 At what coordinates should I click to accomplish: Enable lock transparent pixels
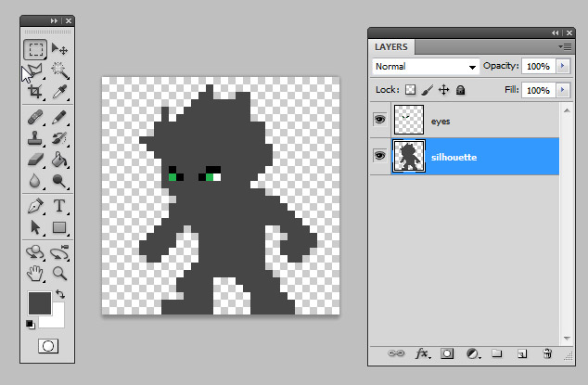click(410, 90)
